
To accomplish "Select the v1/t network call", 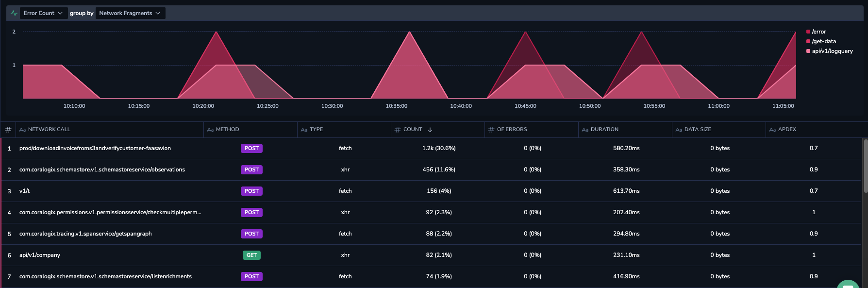I will pyautogui.click(x=24, y=191).
